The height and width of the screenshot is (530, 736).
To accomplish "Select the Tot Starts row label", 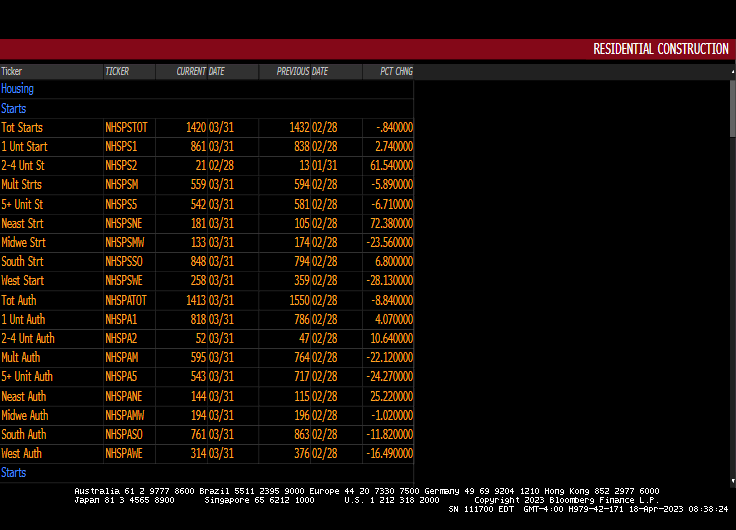I will [x=22, y=128].
